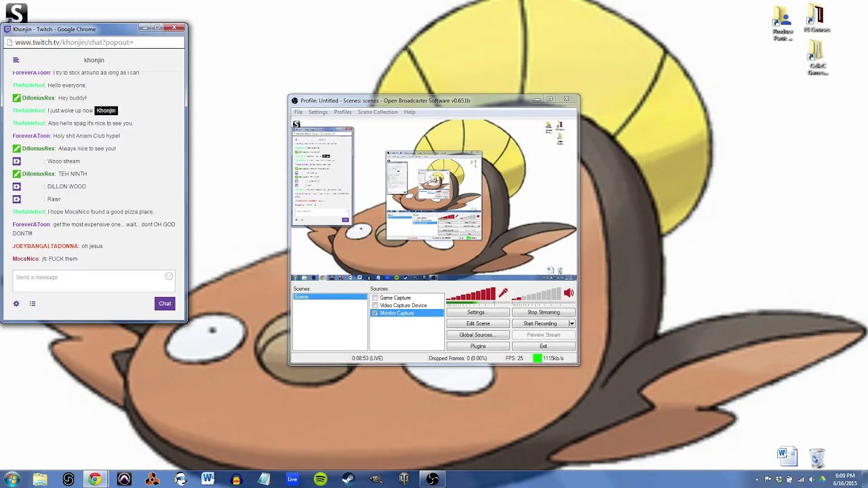Open File Explorer from the taskbar
The width and height of the screenshot is (868, 488).
point(40,479)
